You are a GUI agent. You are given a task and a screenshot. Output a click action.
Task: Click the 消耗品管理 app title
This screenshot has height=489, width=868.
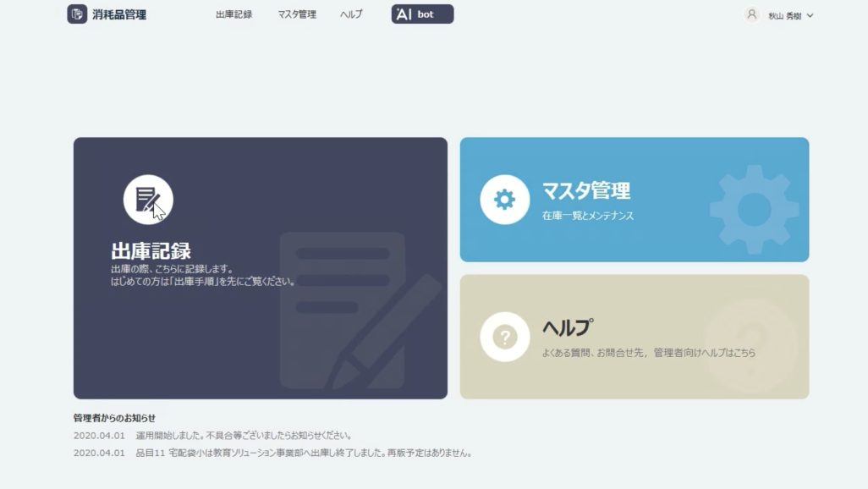[119, 14]
